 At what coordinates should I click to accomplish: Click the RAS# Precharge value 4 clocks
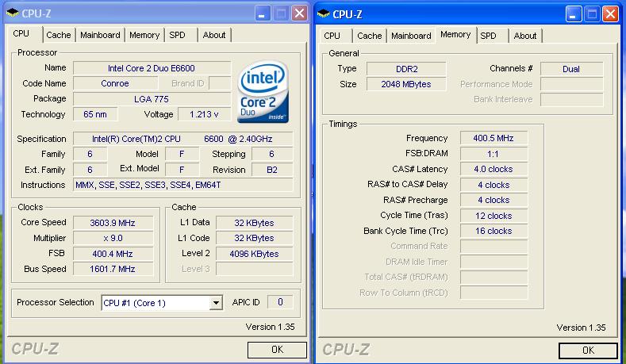point(494,200)
